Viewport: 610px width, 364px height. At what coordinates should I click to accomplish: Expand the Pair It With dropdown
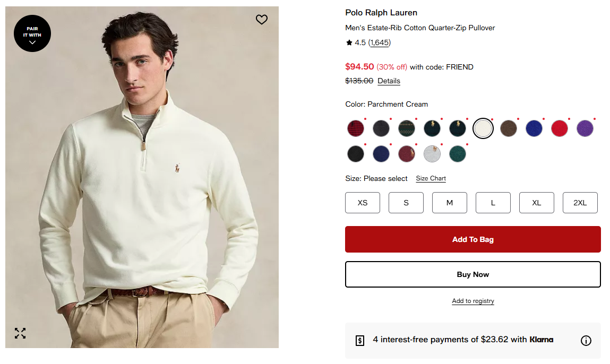(32, 33)
